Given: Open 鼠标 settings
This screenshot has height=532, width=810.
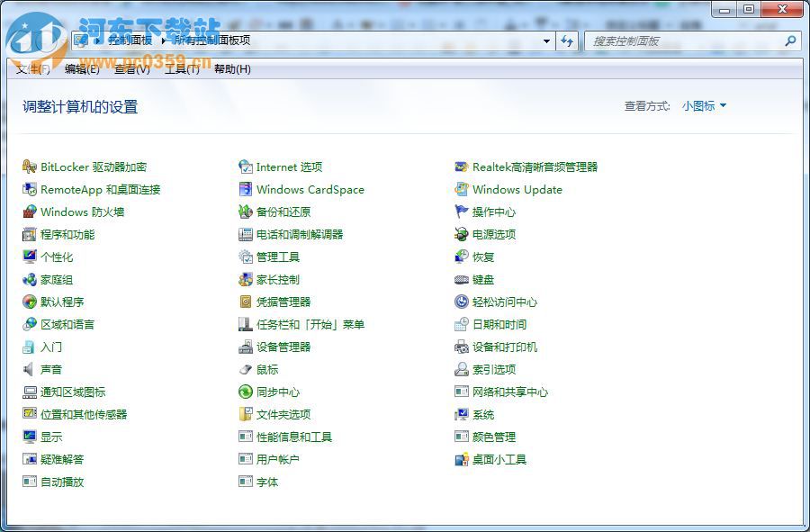Looking at the screenshot, I should pos(266,369).
